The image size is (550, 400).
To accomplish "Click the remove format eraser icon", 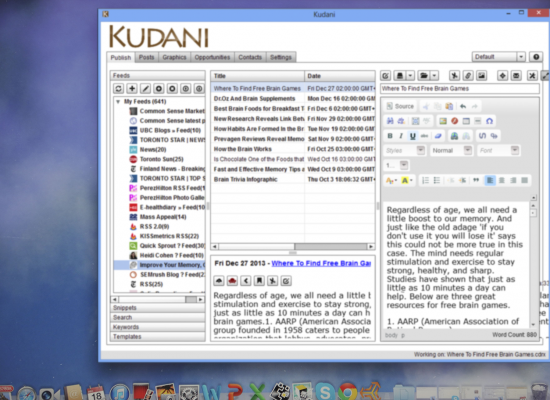I will click(438, 136).
